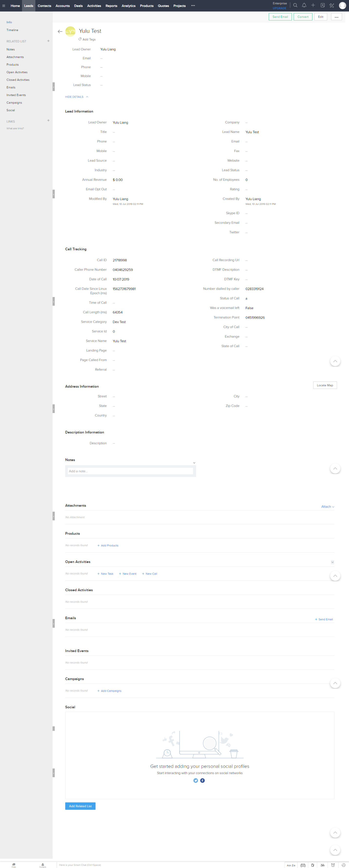Click the Locate Map button
This screenshot has width=349, height=868.
[325, 385]
